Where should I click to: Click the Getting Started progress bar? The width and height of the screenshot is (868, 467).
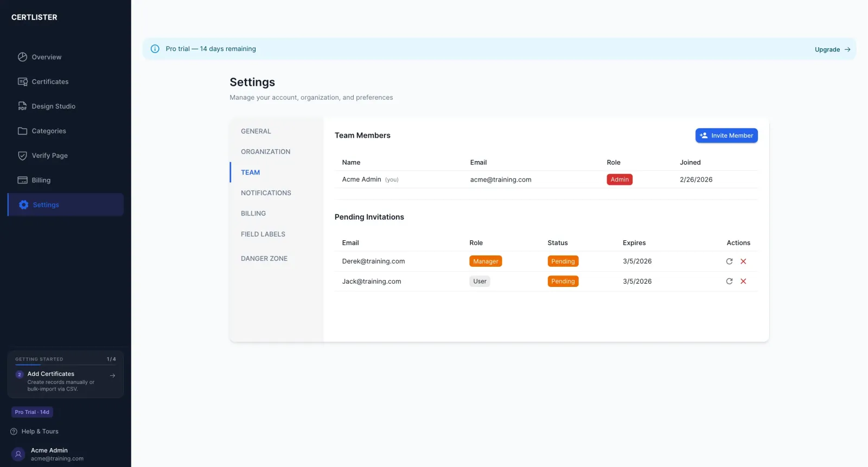click(66, 365)
